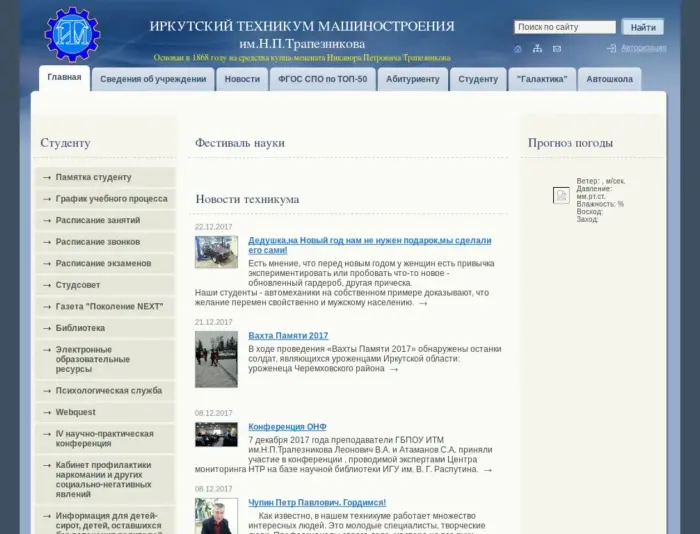
Task: Open the sitemap icon in the header
Action: click(x=537, y=48)
